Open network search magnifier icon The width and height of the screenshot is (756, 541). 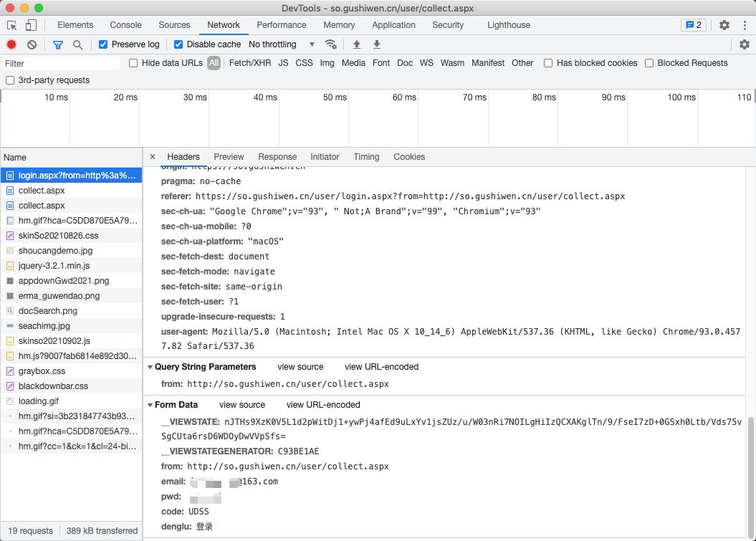pos(77,44)
